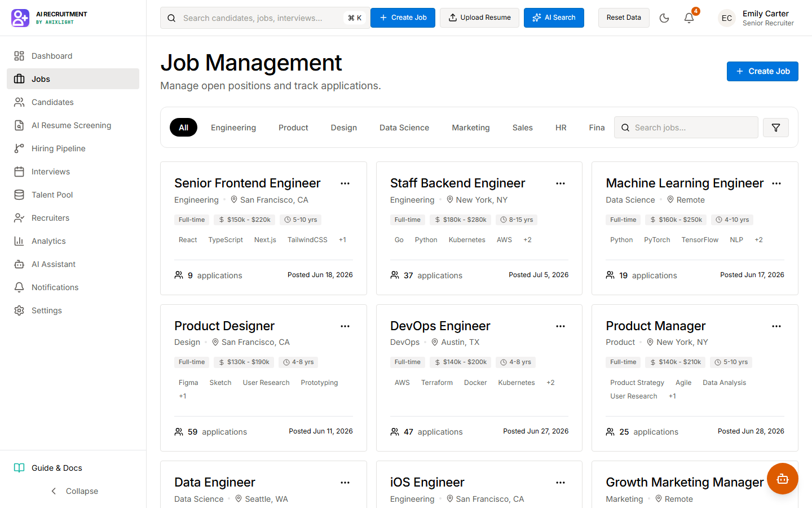Launch AI Search

pyautogui.click(x=554, y=17)
